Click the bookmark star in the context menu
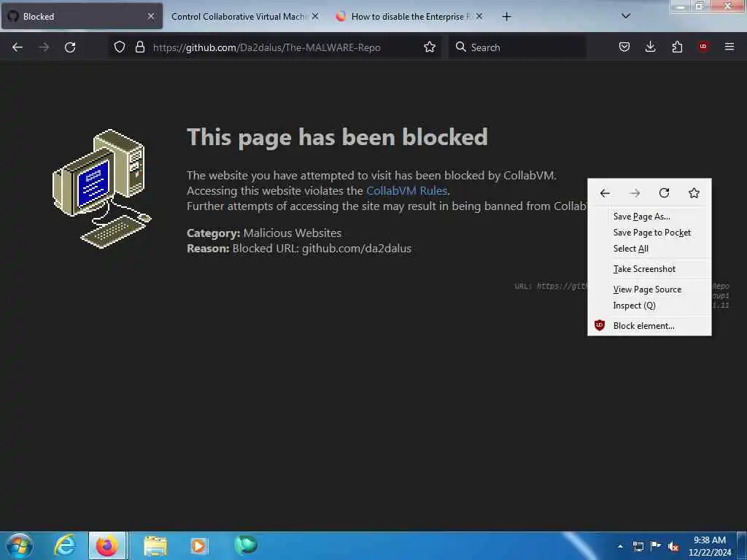This screenshot has width=747, height=560. [x=694, y=192]
